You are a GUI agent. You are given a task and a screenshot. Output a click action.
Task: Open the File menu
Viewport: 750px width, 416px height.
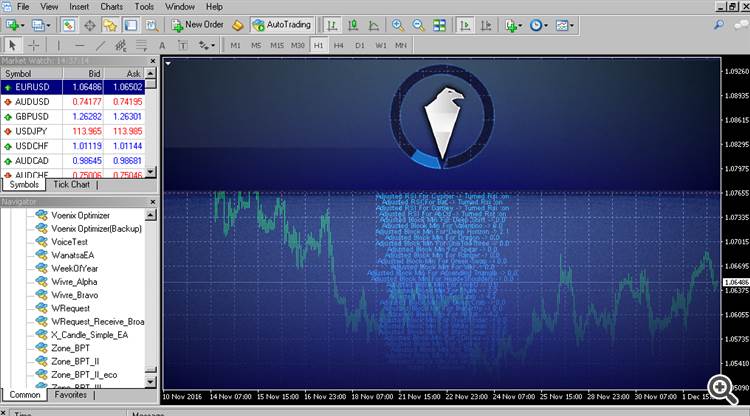(x=23, y=7)
